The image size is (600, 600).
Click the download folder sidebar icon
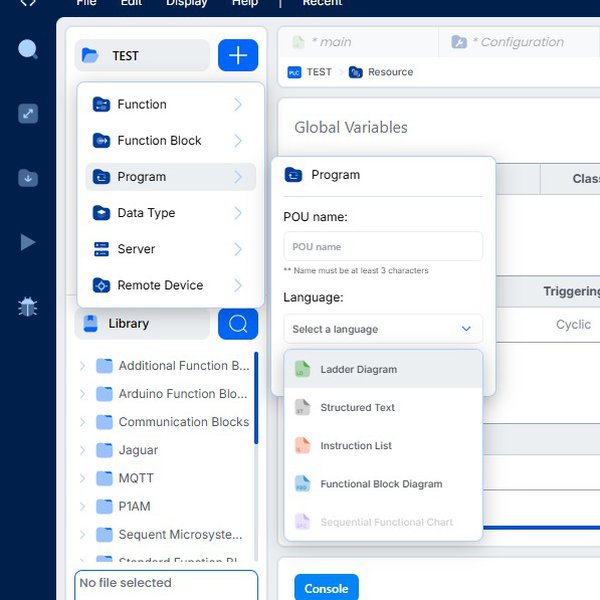click(28, 178)
